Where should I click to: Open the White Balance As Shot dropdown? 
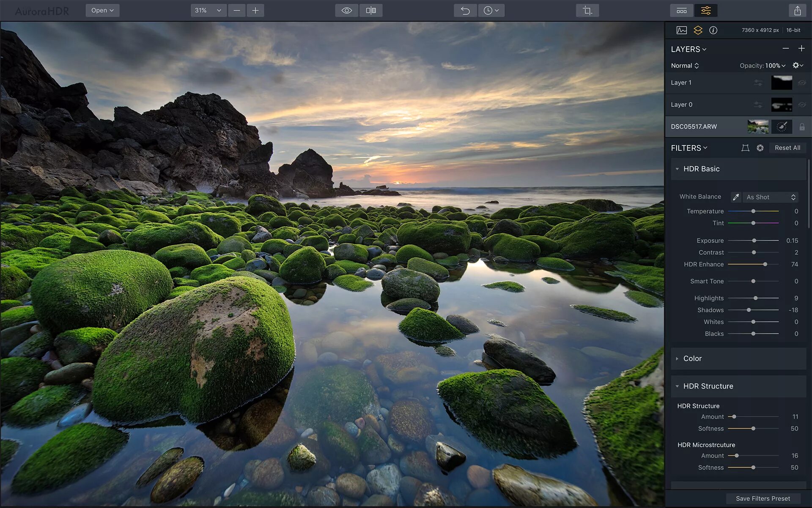pyautogui.click(x=771, y=197)
